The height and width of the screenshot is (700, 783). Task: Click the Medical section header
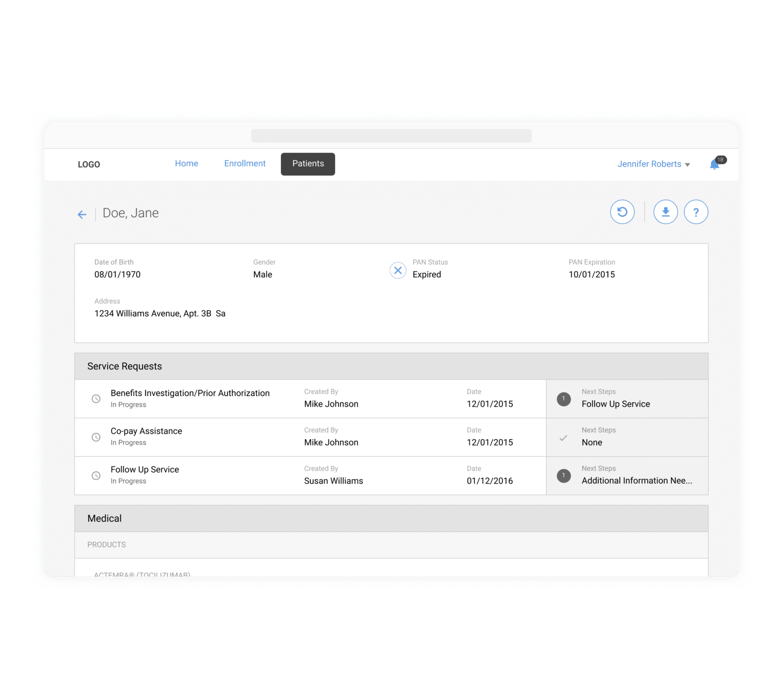(x=391, y=518)
